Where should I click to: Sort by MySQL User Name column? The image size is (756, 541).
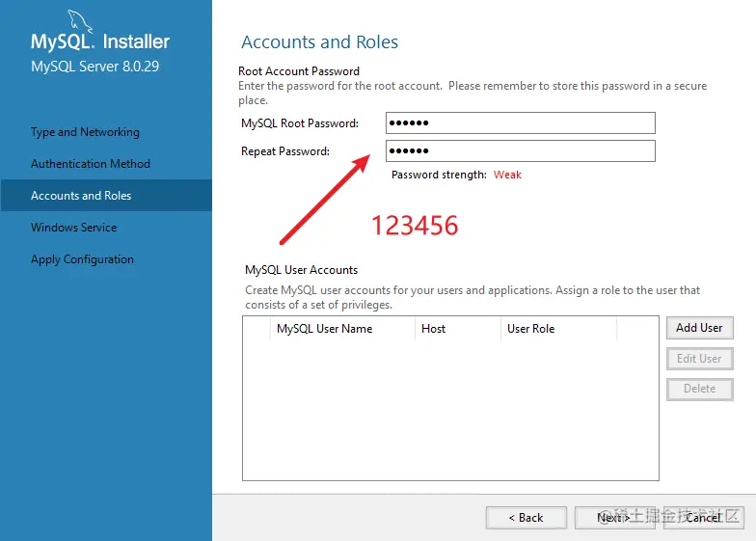click(x=342, y=329)
